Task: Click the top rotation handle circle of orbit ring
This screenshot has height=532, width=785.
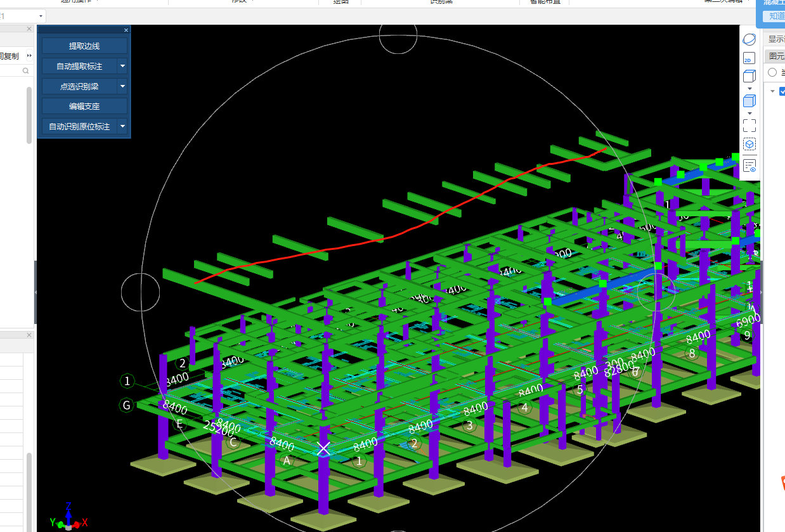Action: (398, 36)
